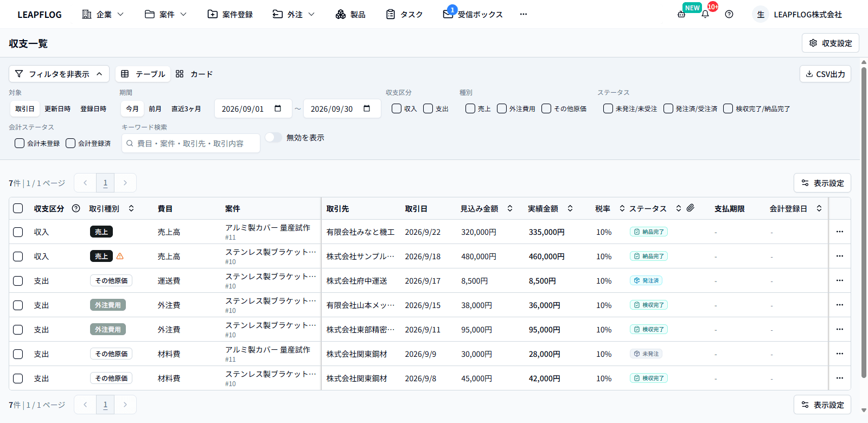Click the paperclip attachment column icon
Viewport: 868px width, 423px height.
pyautogui.click(x=691, y=208)
